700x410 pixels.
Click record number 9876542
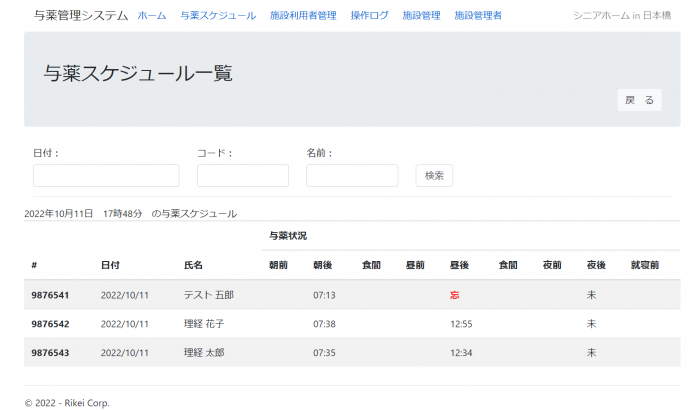click(50, 324)
